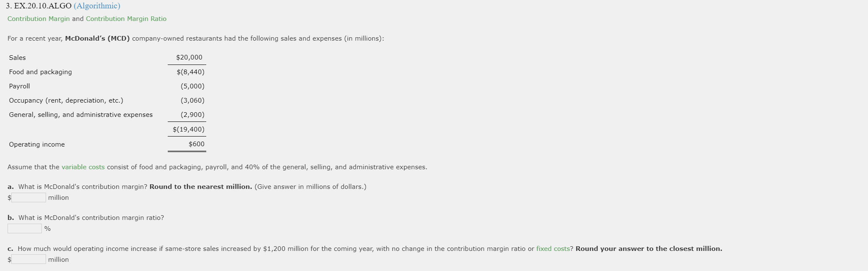Screen dimensions: 868x271
Task: Click the contribution margin answer field in part a
Action: [x=28, y=197]
